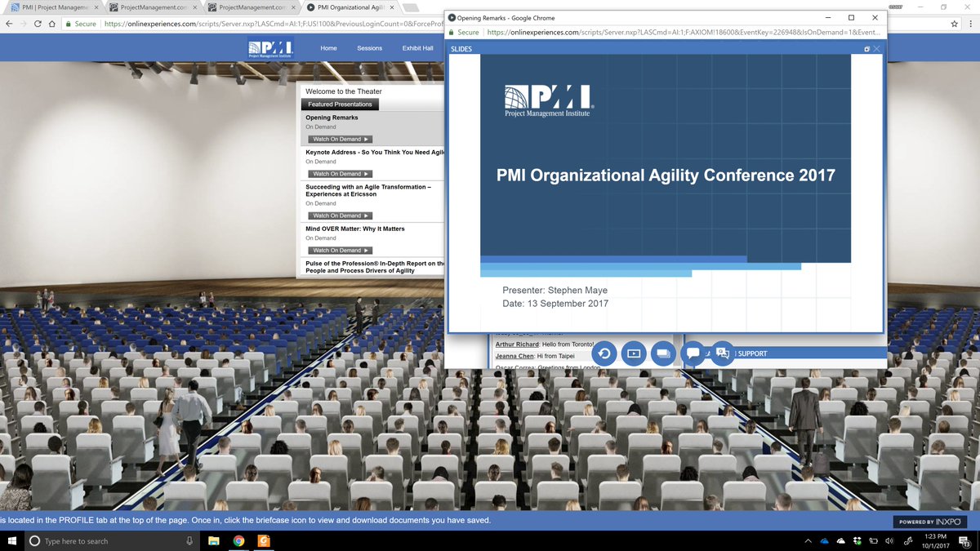Open the blue OneDrive tray icon

click(824, 540)
